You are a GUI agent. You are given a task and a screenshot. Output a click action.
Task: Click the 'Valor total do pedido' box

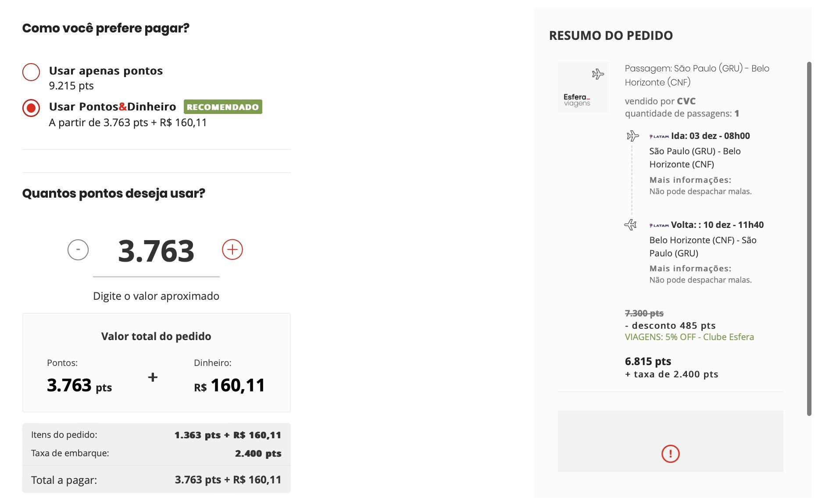point(156,363)
